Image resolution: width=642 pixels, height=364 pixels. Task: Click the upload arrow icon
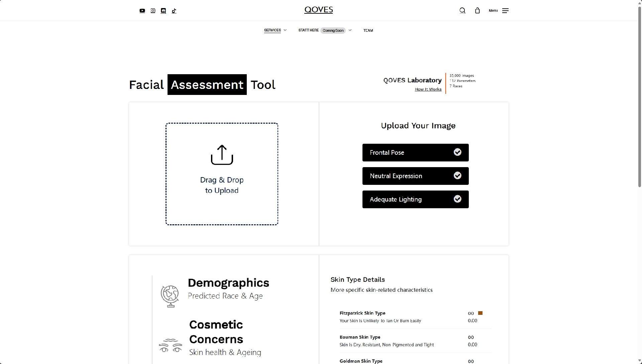(x=222, y=155)
